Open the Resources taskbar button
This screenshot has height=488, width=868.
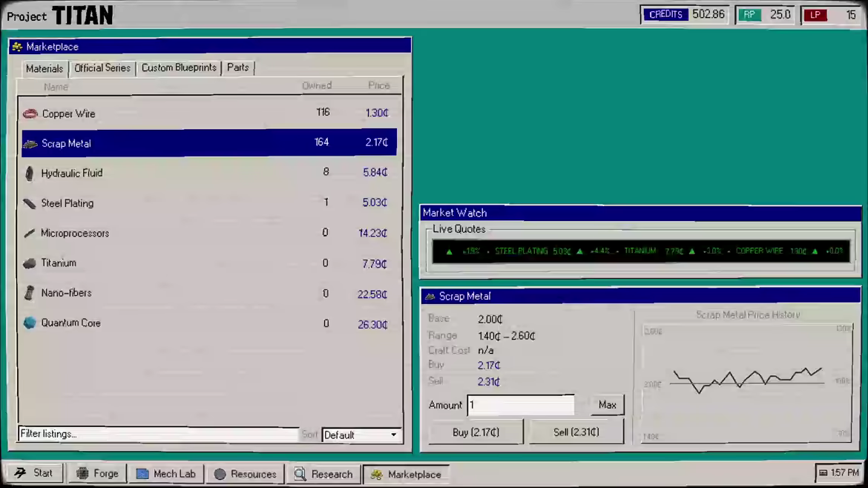click(x=246, y=474)
